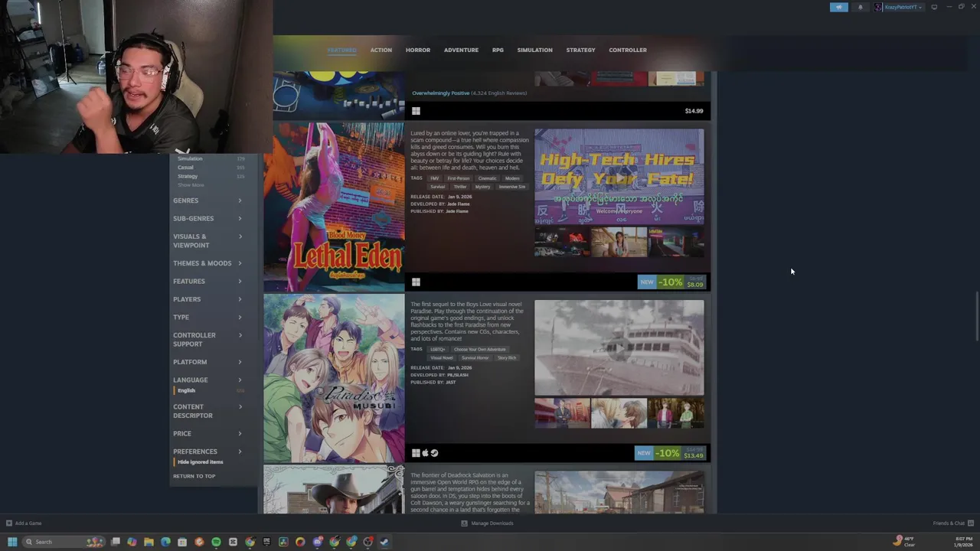The width and height of the screenshot is (980, 551).
Task: Expand the Genres filter section
Action: (207, 201)
